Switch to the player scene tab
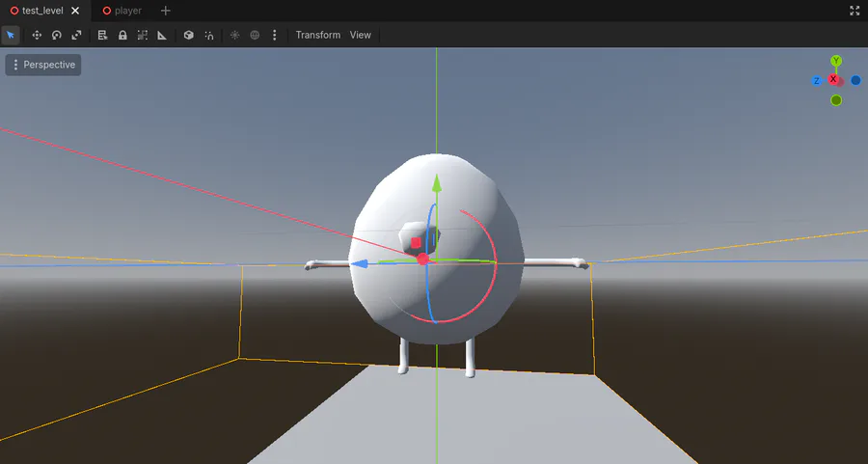 click(x=122, y=11)
